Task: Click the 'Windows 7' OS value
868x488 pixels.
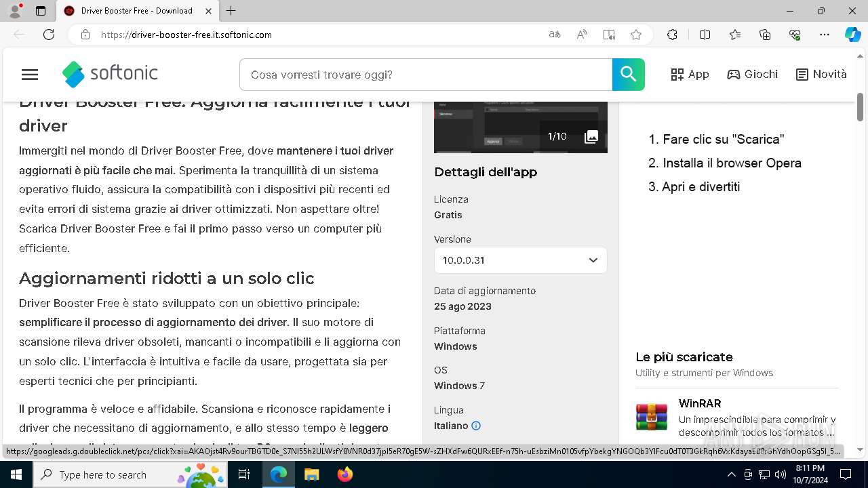Action: coord(459,386)
